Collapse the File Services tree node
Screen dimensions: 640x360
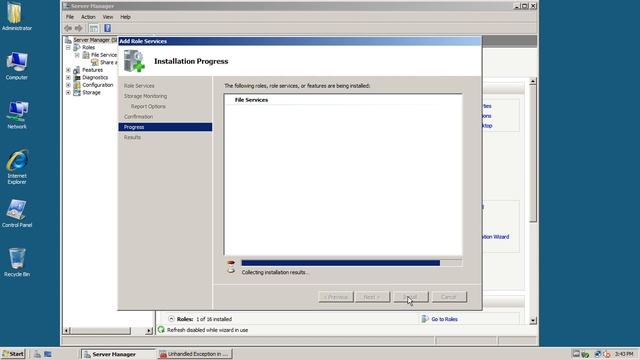click(x=77, y=55)
